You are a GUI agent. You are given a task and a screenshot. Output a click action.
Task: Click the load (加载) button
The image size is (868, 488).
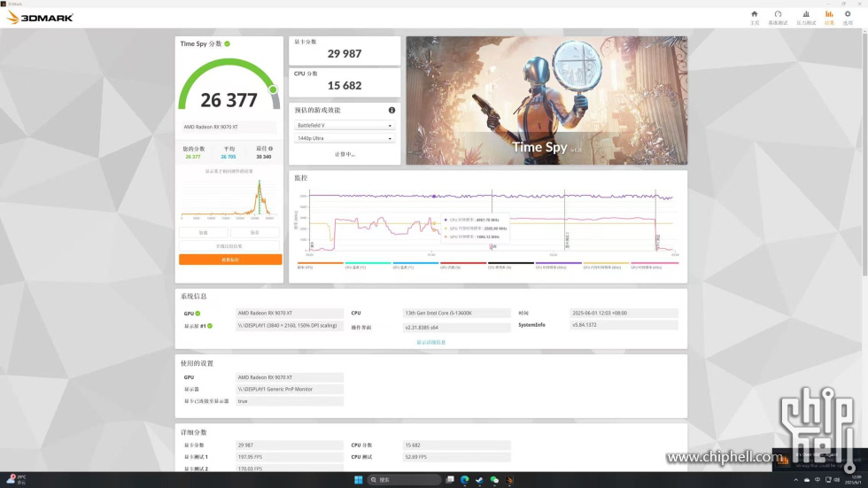(x=203, y=232)
